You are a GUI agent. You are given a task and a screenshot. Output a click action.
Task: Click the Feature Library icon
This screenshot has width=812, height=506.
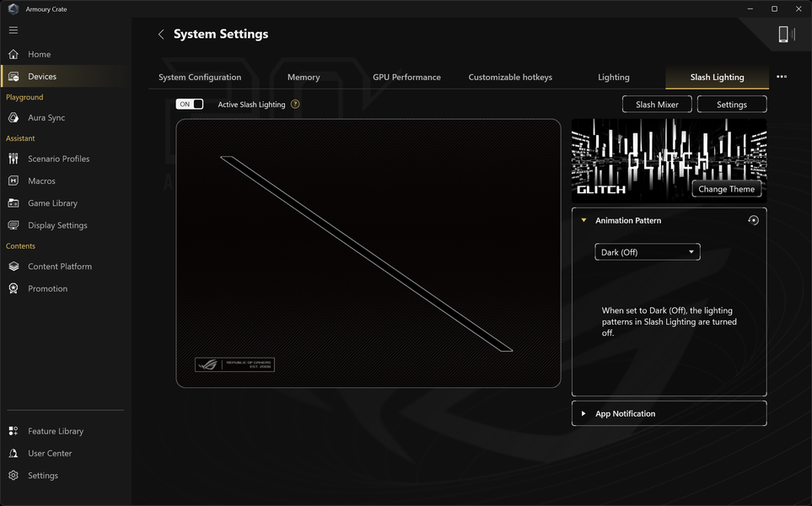(13, 431)
